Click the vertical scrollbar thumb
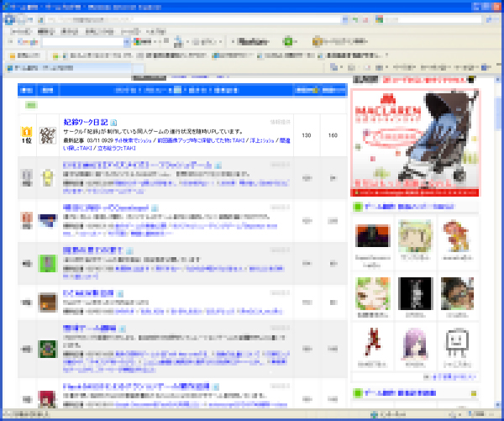Image resolution: width=504 pixels, height=421 pixels. pyautogui.click(x=498, y=113)
